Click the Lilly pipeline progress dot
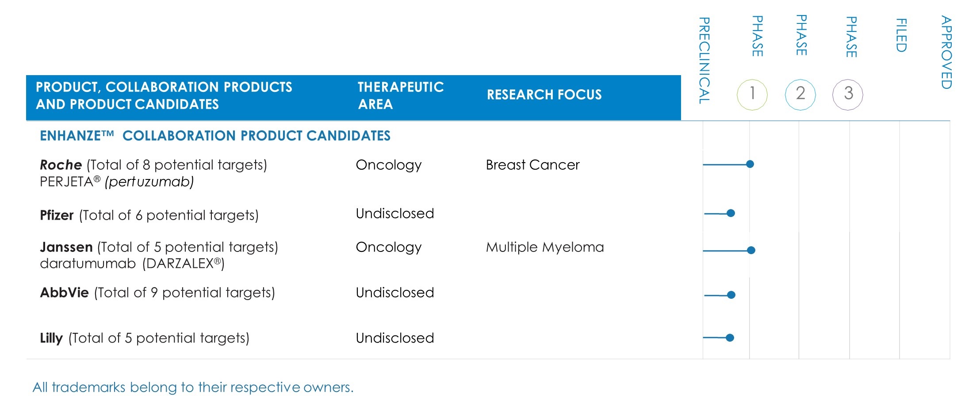The image size is (980, 396). coord(730,338)
